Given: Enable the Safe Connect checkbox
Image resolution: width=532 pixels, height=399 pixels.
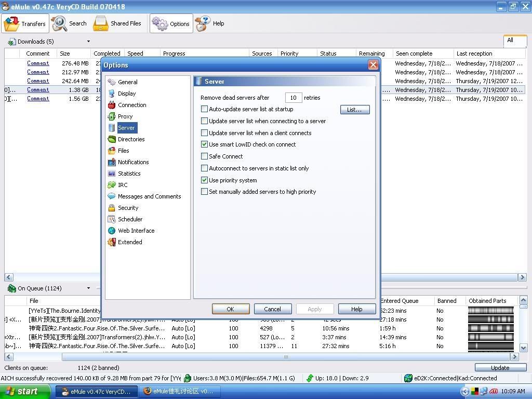Looking at the screenshot, I should (204, 156).
